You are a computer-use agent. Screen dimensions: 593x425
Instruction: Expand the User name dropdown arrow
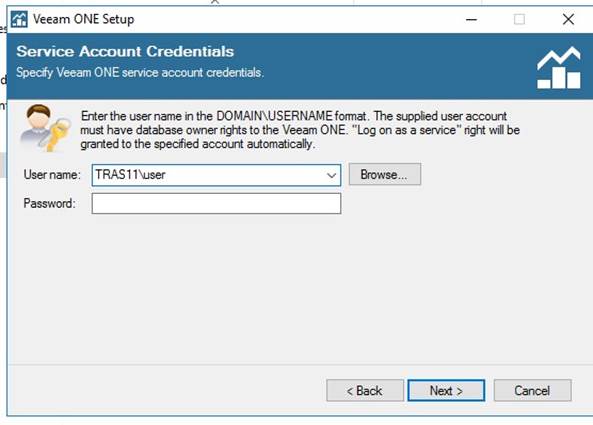tap(331, 175)
